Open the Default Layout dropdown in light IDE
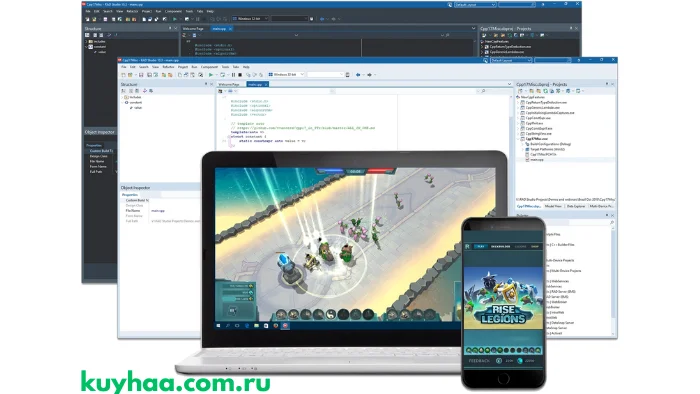 pos(511,60)
